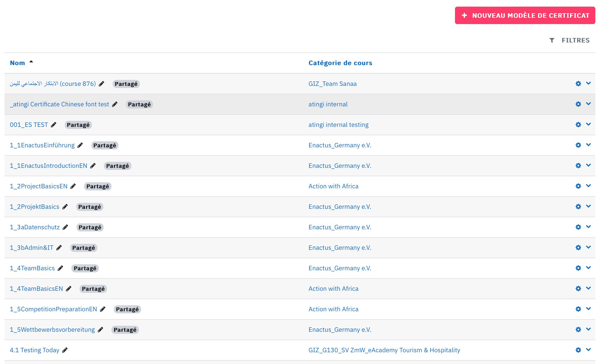
Task: Click Partagé badge on 1_5CompetitionPreparationEN
Action: [127, 309]
